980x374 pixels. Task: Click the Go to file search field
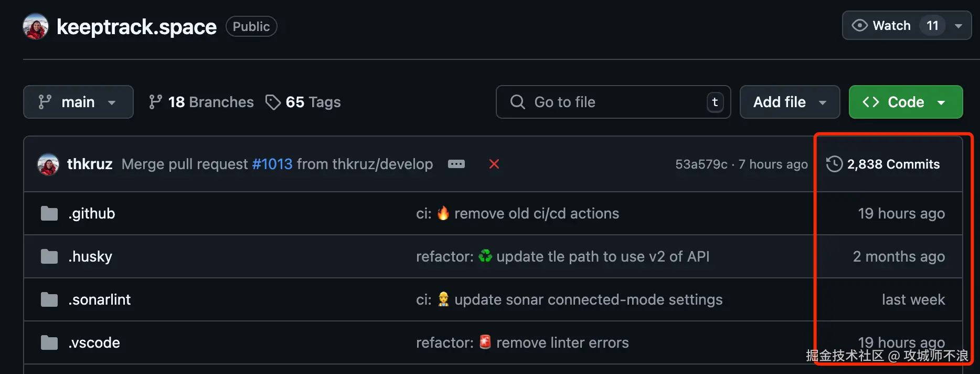pyautogui.click(x=613, y=102)
